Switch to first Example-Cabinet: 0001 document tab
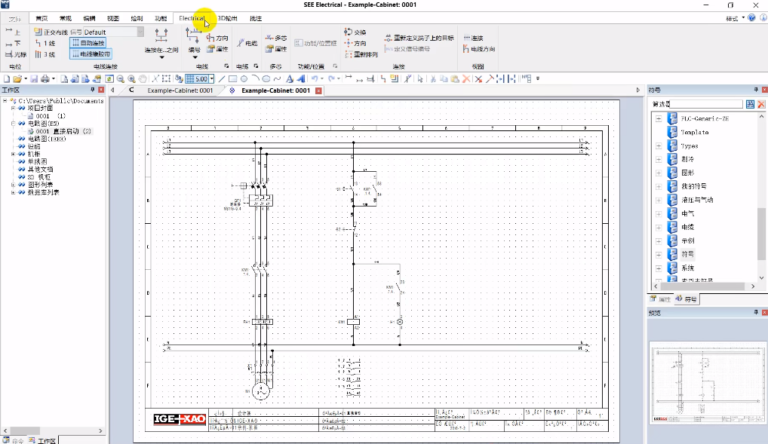The height and width of the screenshot is (444, 768). click(x=180, y=91)
